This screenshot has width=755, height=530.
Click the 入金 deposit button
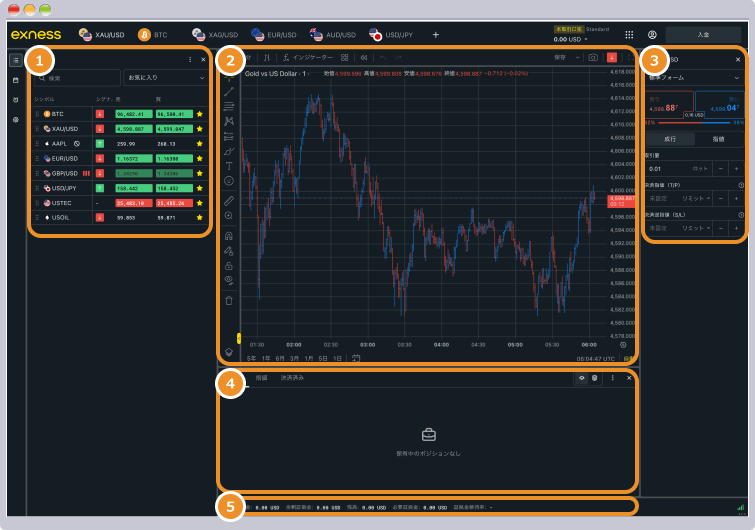pos(703,34)
